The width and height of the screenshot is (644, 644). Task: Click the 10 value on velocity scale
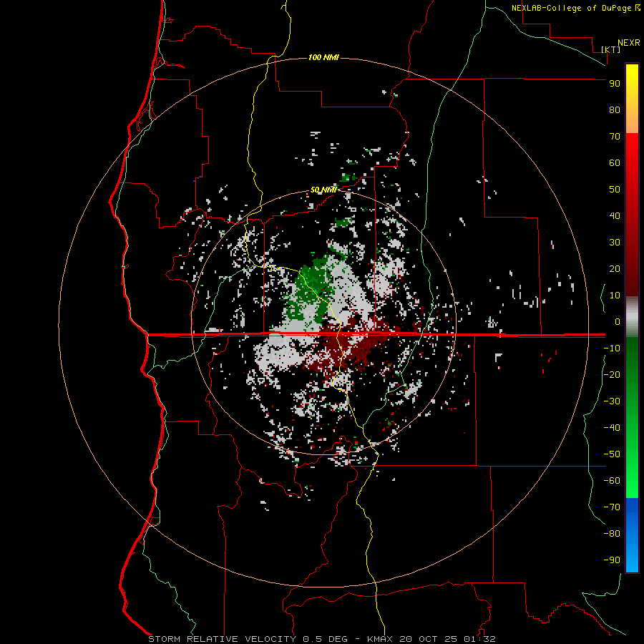pyautogui.click(x=615, y=296)
